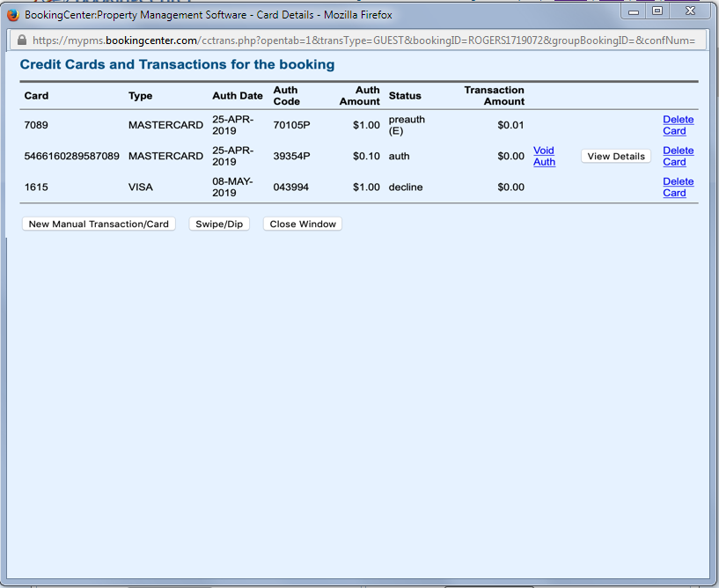Open View Details for the auth transaction

click(616, 157)
